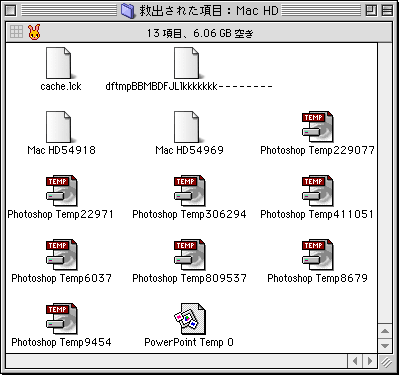Pick the Photoshop Temp9454 icon

point(61,319)
